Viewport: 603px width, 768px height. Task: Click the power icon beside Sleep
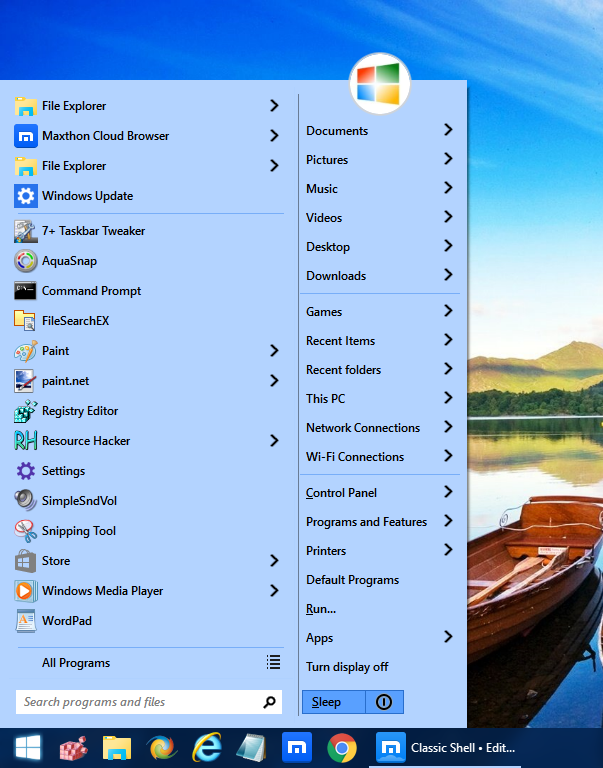tap(384, 702)
